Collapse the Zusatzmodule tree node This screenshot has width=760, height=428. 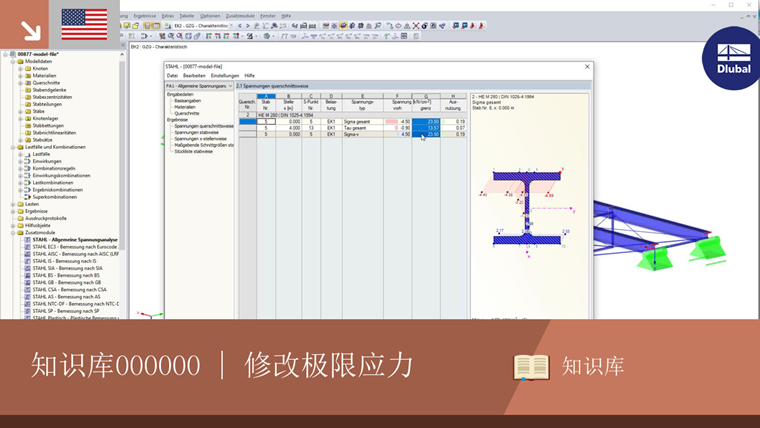click(13, 233)
